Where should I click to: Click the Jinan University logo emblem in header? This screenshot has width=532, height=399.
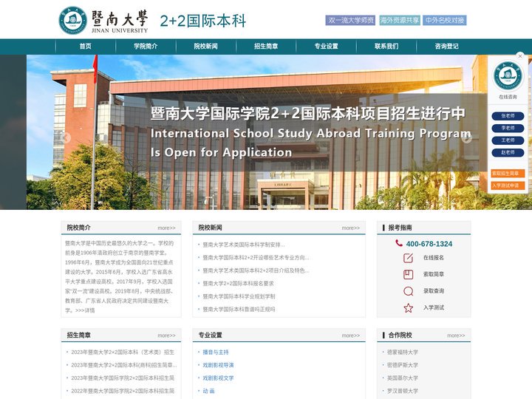click(x=72, y=21)
